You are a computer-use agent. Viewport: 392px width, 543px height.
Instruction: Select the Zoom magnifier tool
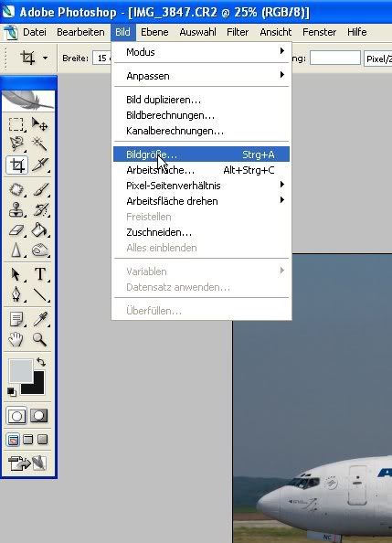point(39,339)
